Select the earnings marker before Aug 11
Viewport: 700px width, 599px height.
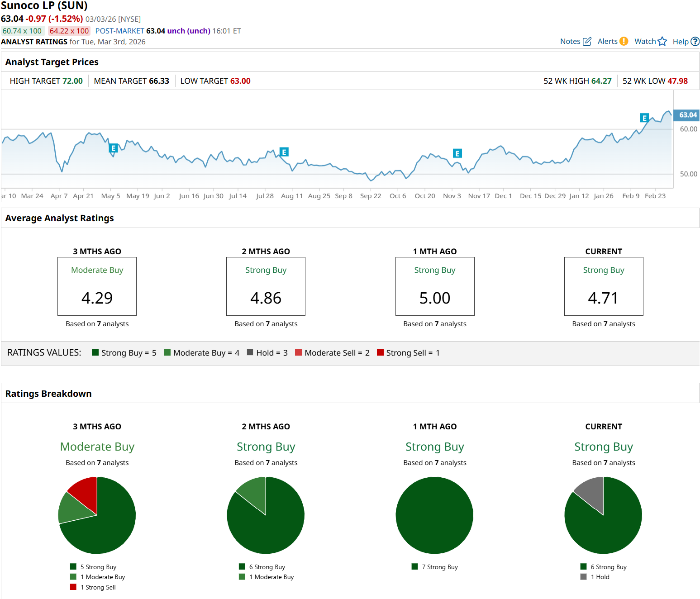(x=284, y=152)
